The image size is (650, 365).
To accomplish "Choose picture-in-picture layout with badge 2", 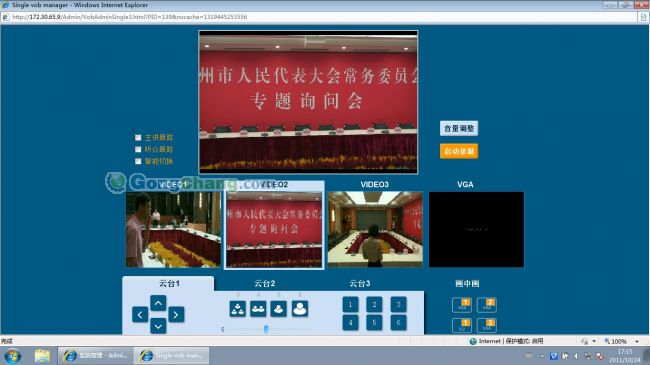I will pos(487,305).
